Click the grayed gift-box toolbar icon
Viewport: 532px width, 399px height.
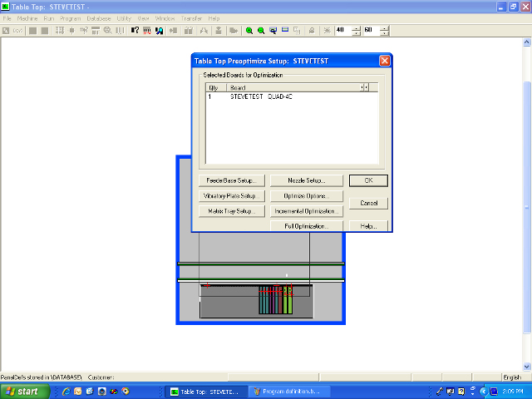pos(189,31)
